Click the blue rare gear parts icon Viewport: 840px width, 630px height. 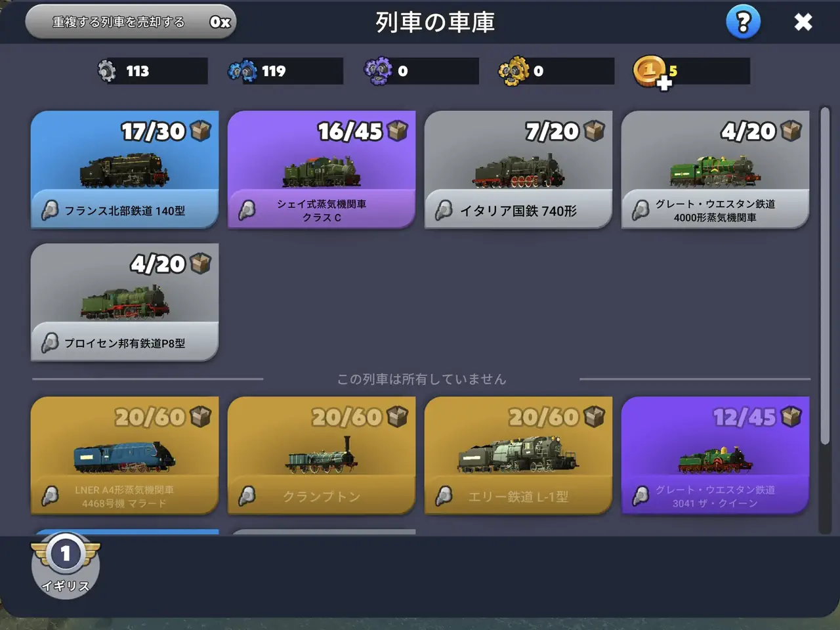(242, 71)
